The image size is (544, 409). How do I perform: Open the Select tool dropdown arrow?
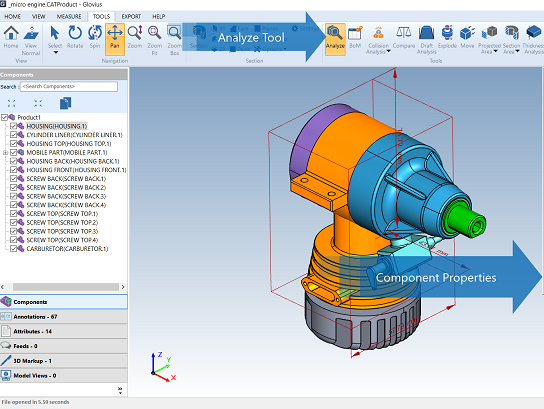[x=56, y=53]
